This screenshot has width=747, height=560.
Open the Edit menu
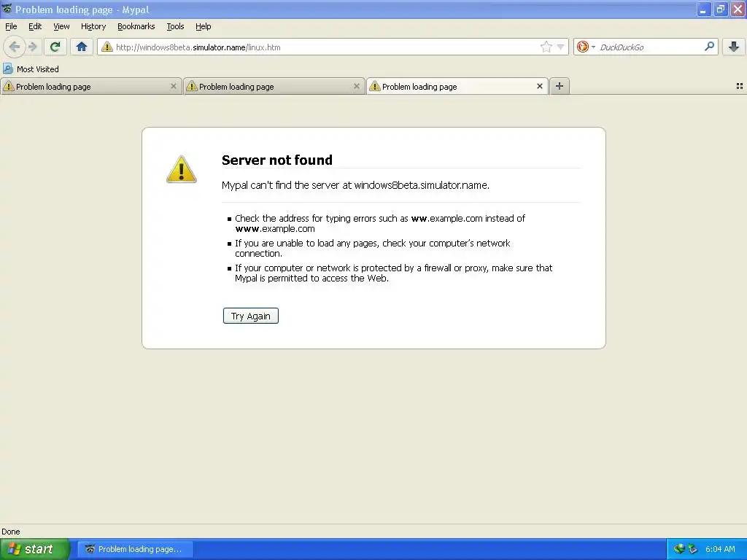35,26
